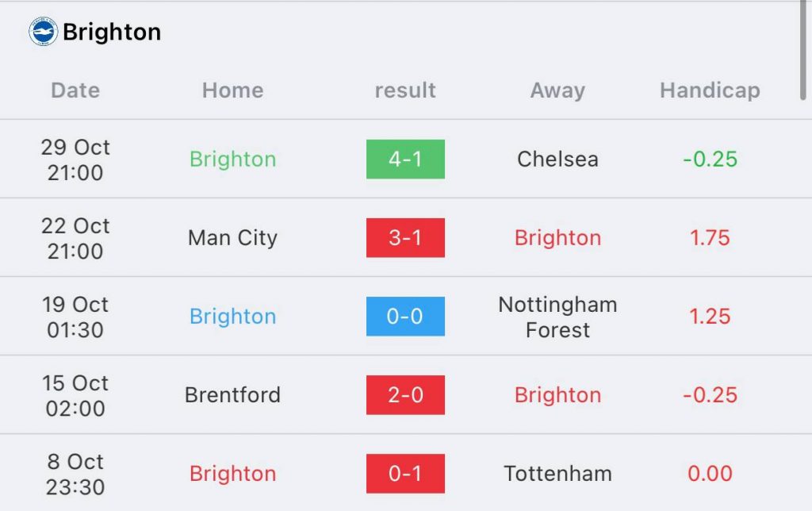Select the red 3-1 result badge

click(405, 238)
